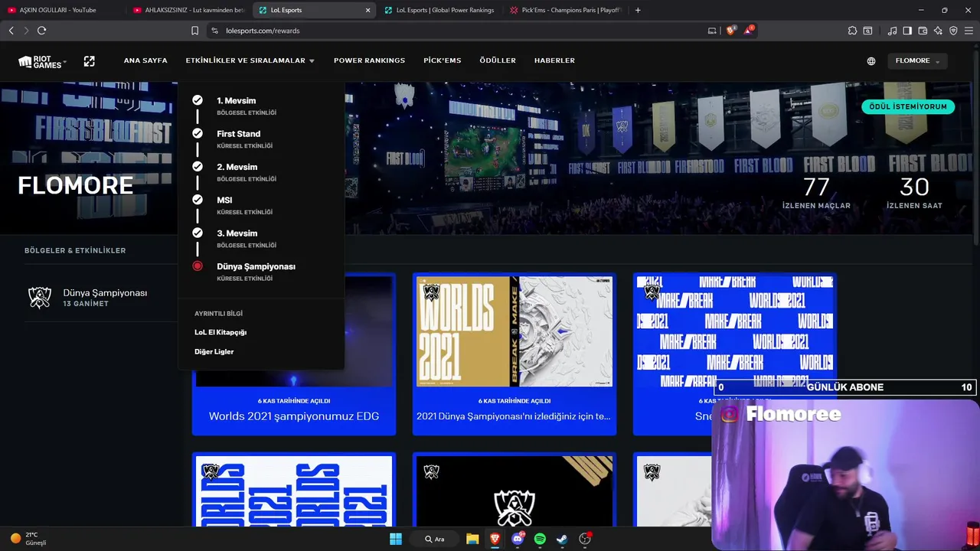Click the Worlds trophy icon beside Dünya Şampiyonası
The width and height of the screenshot is (980, 551).
(x=40, y=298)
